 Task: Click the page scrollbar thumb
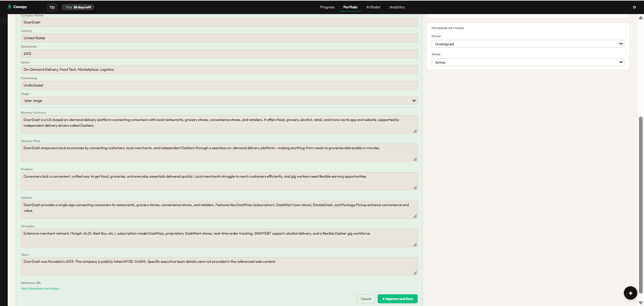pos(641,205)
